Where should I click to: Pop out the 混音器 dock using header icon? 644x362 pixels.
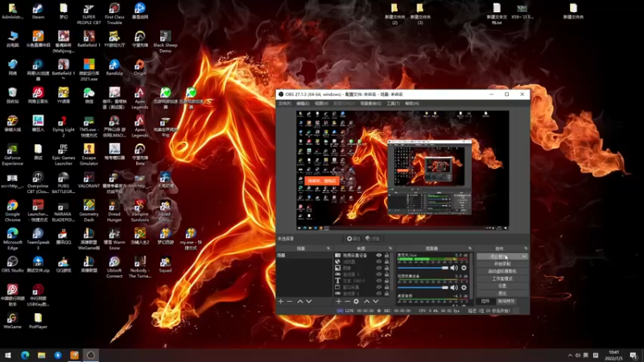(470, 249)
